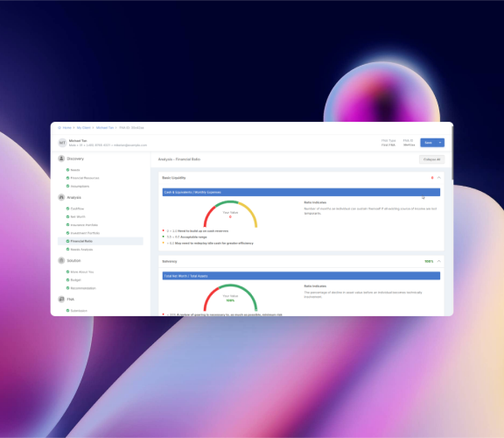Click the Discovery section person icon
The image size is (504, 438).
[61, 159]
